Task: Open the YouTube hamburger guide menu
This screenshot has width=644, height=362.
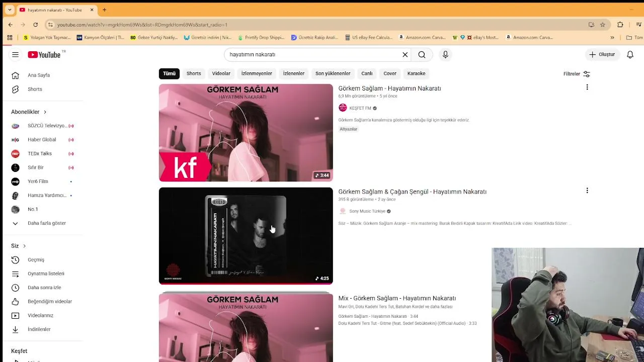Action: 15,54
